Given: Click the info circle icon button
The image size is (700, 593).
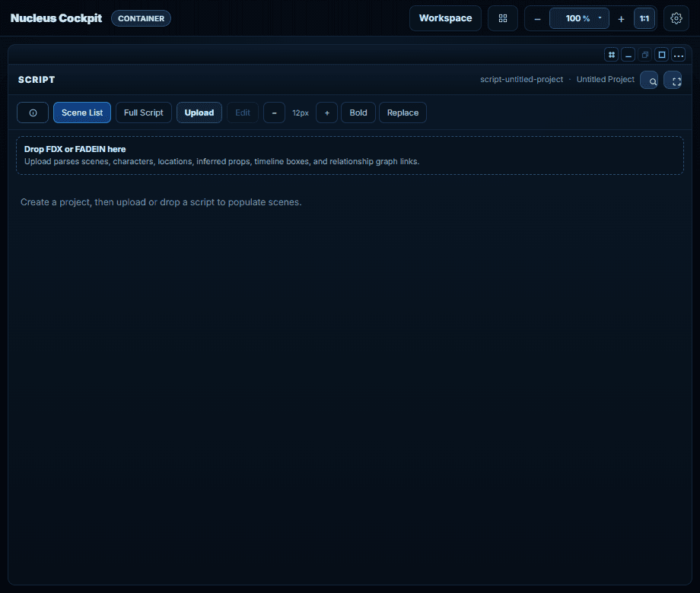Looking at the screenshot, I should tap(33, 113).
